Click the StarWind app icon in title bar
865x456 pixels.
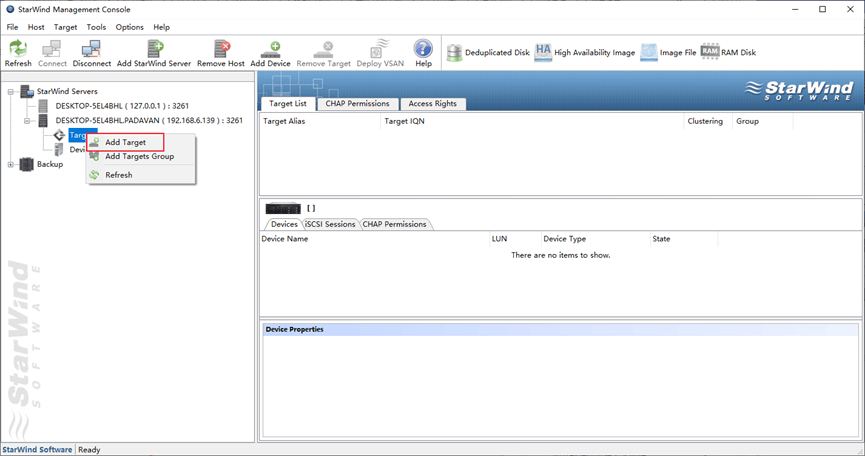click(10, 9)
